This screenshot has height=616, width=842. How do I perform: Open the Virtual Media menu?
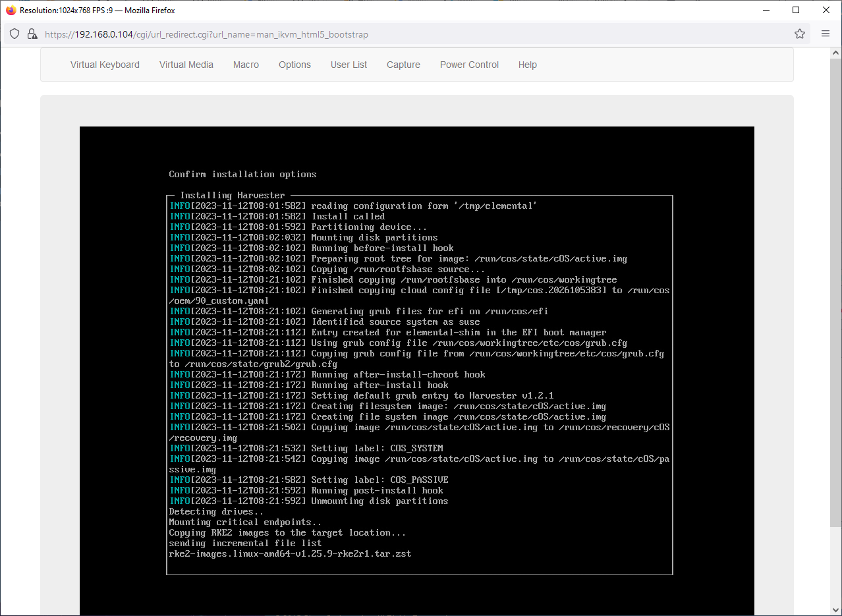186,65
